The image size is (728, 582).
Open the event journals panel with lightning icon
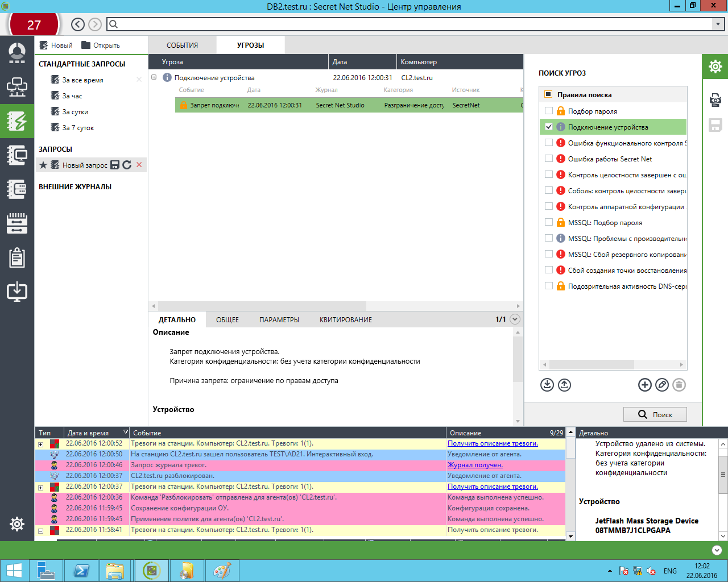pos(17,121)
